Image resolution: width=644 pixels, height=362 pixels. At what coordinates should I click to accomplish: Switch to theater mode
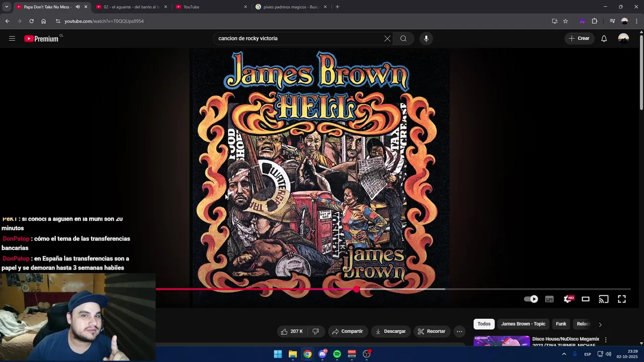pyautogui.click(x=586, y=299)
